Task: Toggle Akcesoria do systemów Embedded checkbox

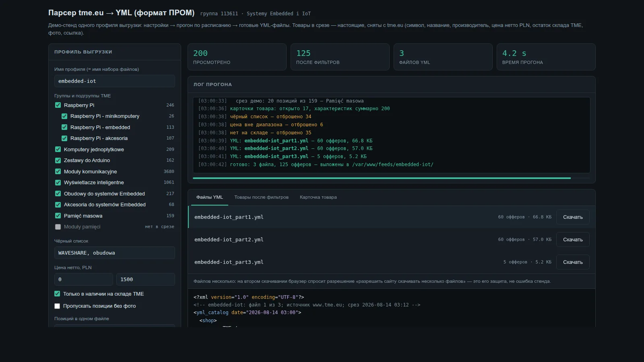Action: coord(58,205)
